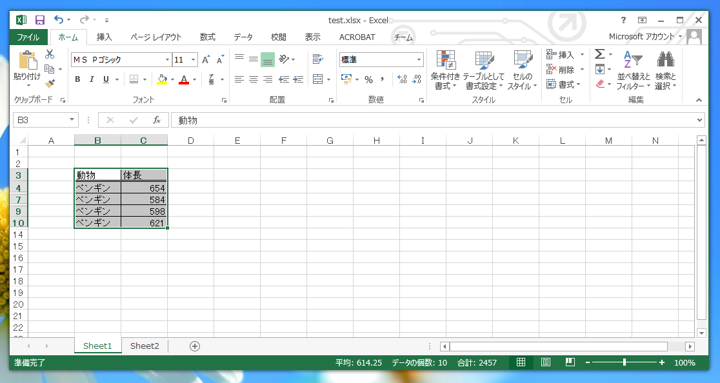Toggle italic formatting
Image resolution: width=720 pixels, height=383 pixels.
tap(92, 79)
